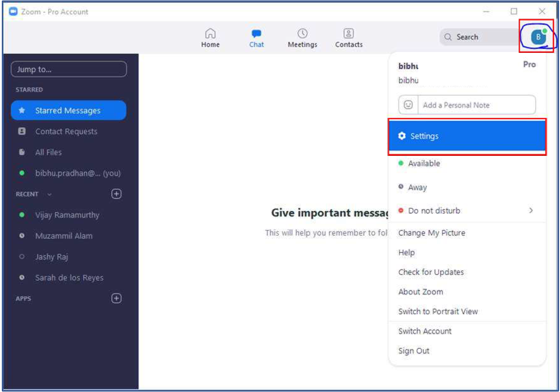Switch to the Chat tab

pos(257,38)
